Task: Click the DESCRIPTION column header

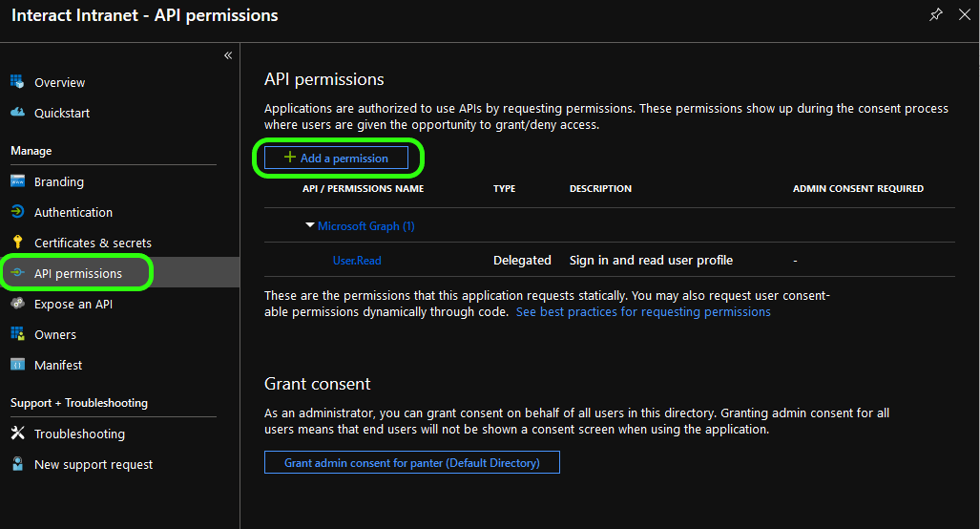Action: (x=600, y=188)
